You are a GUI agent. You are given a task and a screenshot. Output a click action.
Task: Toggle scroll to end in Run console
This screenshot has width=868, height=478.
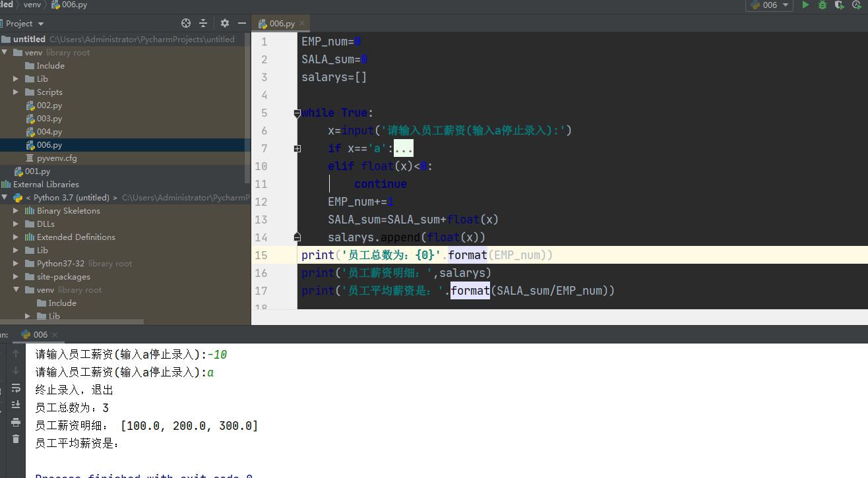(x=16, y=405)
